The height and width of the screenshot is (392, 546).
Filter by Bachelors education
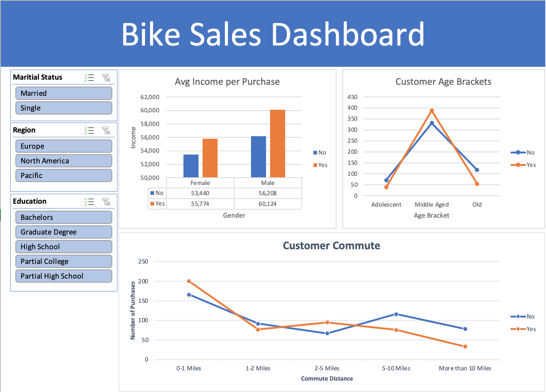(x=63, y=217)
